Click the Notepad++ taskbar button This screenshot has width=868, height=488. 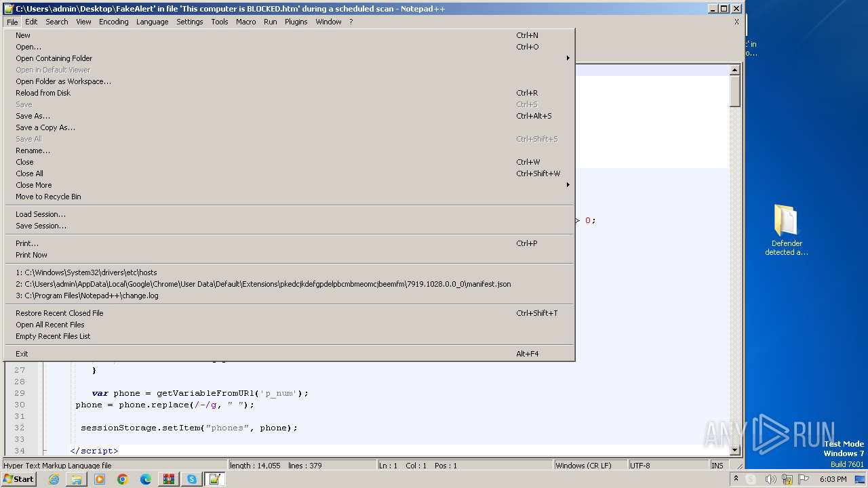pyautogui.click(x=215, y=479)
